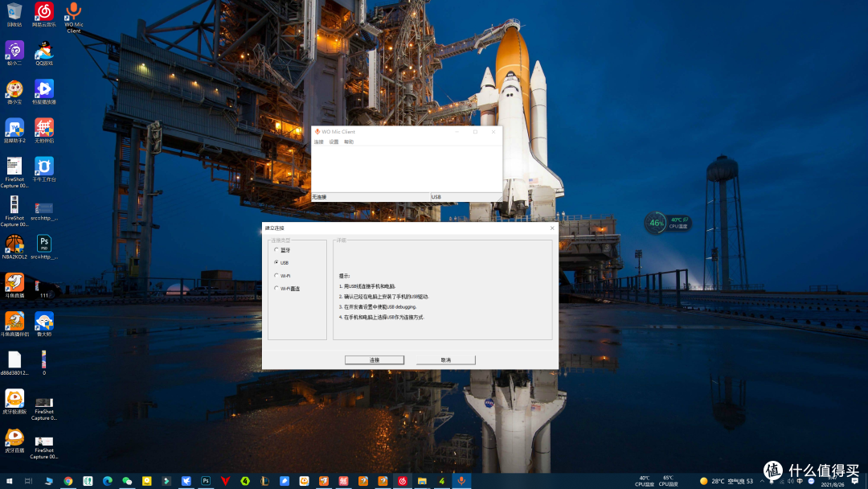This screenshot has width=868, height=489.
Task: Select the Wi-Fi 直连 radio option
Action: pos(287,289)
